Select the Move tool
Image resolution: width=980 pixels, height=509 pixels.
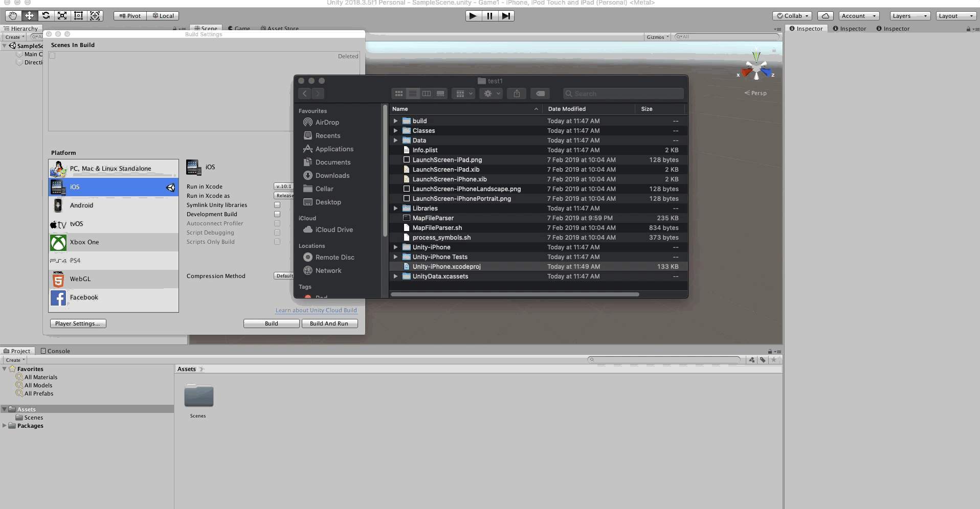coord(29,15)
